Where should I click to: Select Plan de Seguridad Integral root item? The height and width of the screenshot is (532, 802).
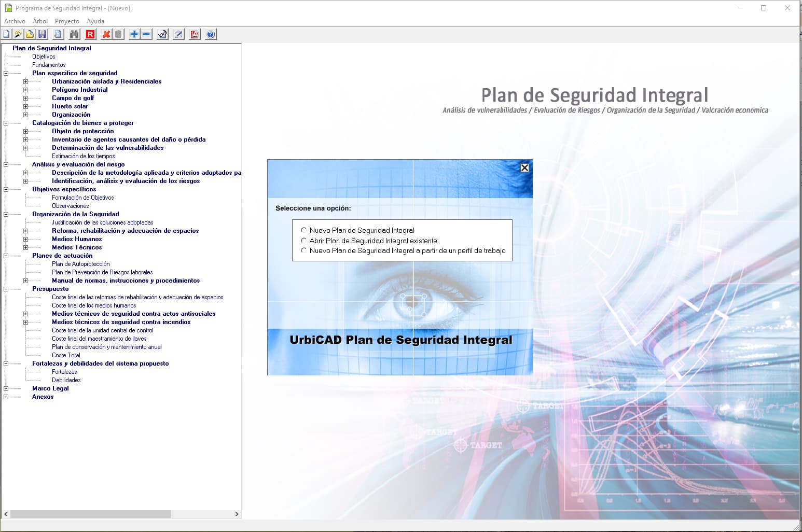click(52, 48)
